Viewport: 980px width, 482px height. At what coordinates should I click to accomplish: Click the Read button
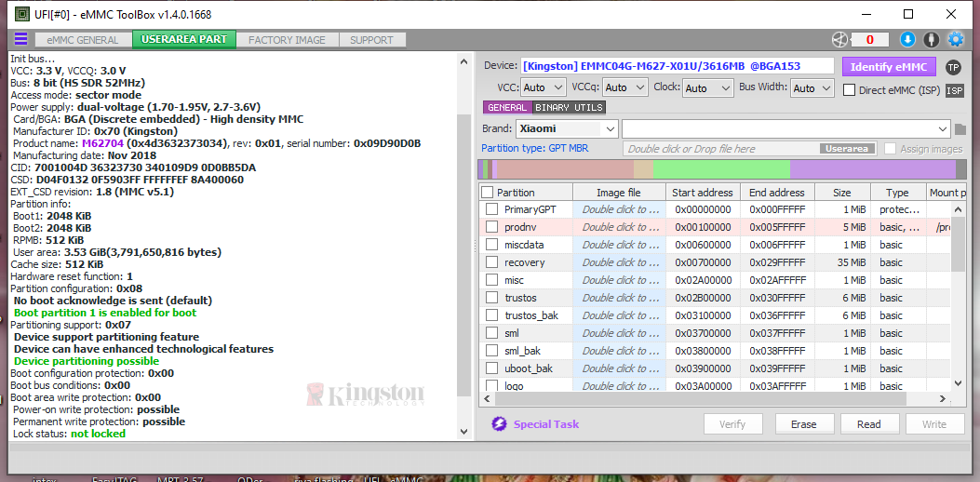tap(869, 424)
